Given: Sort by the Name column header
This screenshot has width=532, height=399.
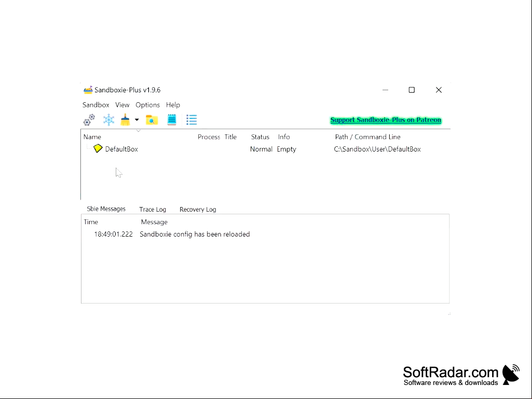Looking at the screenshot, I should pos(92,137).
